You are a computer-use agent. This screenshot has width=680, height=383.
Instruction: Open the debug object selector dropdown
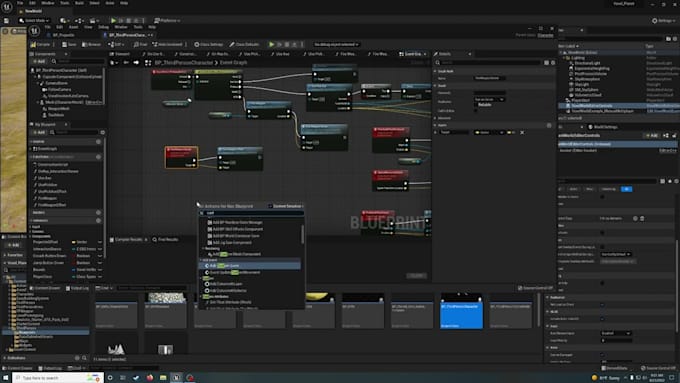pos(337,44)
